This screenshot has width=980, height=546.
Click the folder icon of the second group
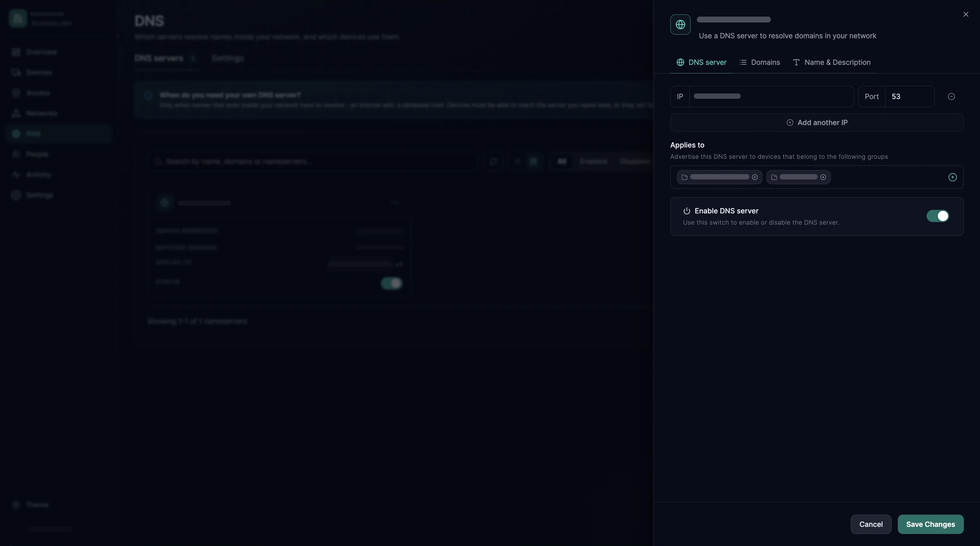(x=774, y=177)
